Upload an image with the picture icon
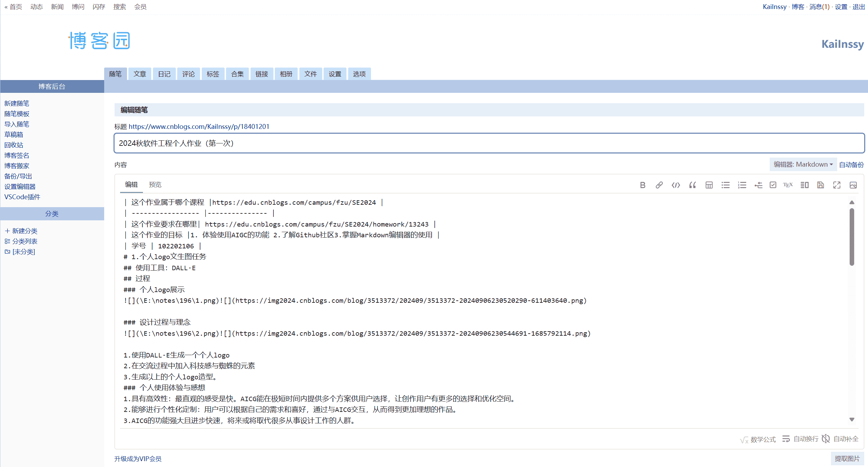 point(853,185)
